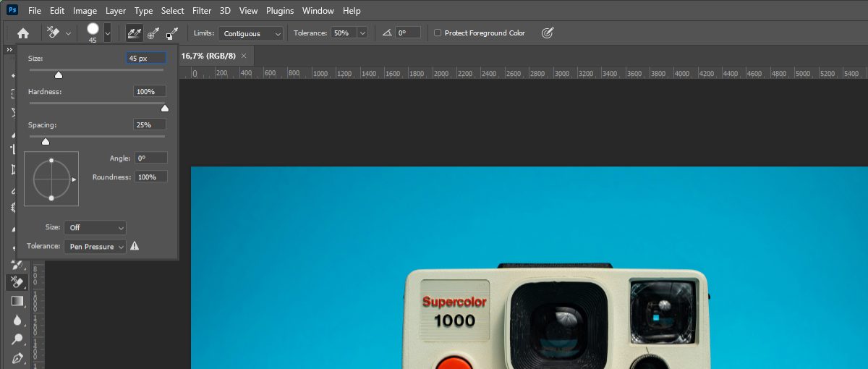This screenshot has width=868, height=369.
Task: Click the brush panel Angle 0° field
Action: pos(151,158)
